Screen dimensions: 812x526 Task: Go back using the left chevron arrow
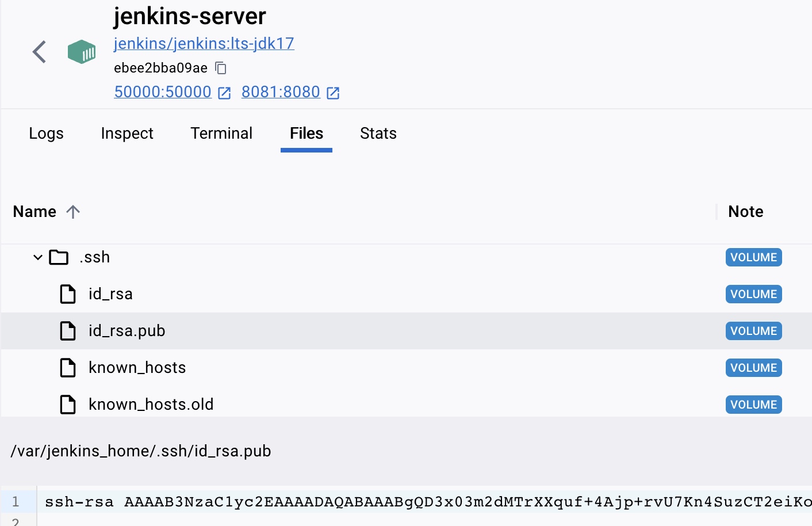39,52
